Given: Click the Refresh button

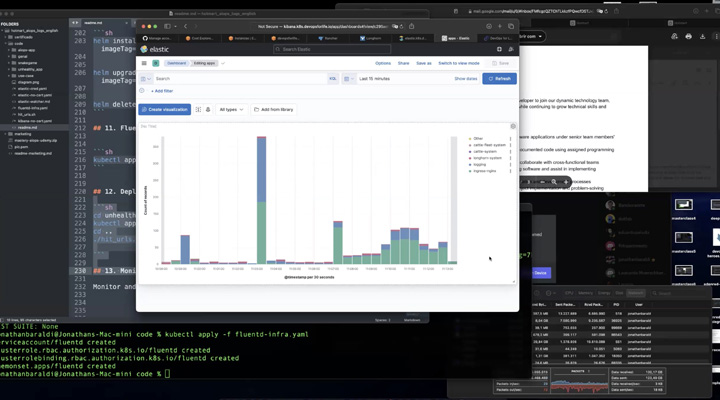Looking at the screenshot, I should click(x=499, y=79).
